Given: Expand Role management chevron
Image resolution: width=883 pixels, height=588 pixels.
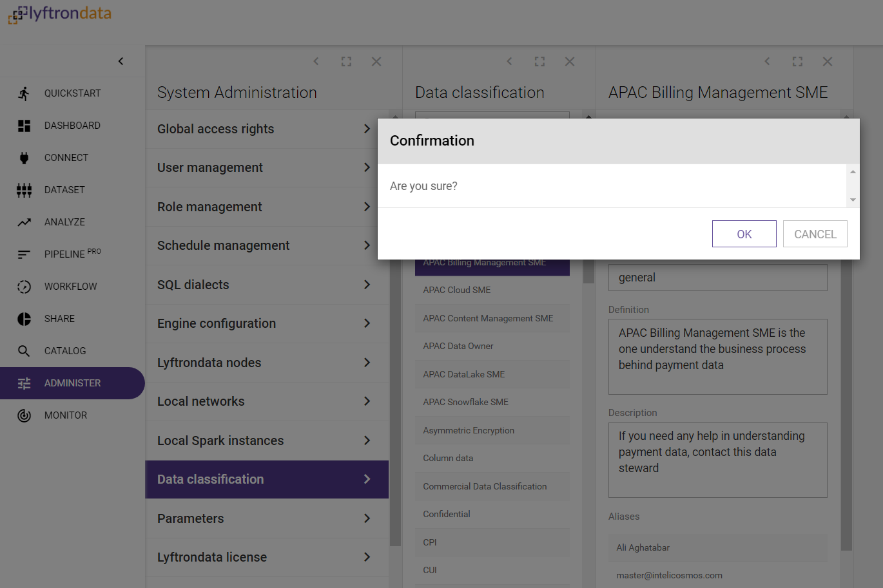Looking at the screenshot, I should click(367, 207).
